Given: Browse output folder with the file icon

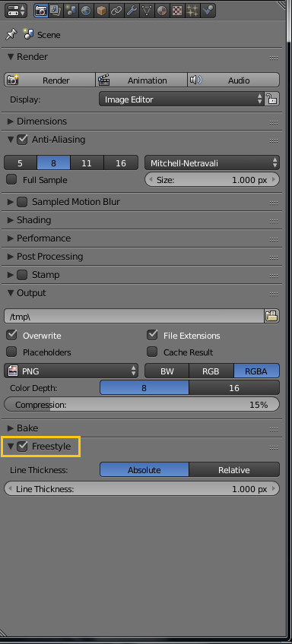Looking at the screenshot, I should pyautogui.click(x=271, y=316).
